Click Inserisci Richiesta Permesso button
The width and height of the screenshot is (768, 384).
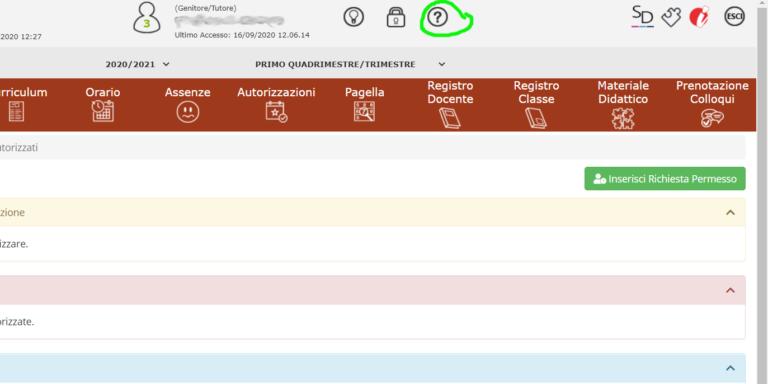point(665,179)
